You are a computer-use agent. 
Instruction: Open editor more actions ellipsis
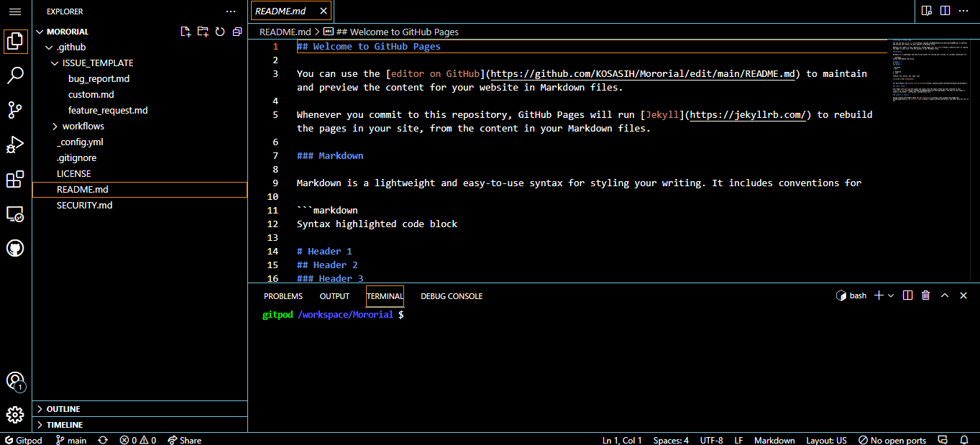(963, 11)
